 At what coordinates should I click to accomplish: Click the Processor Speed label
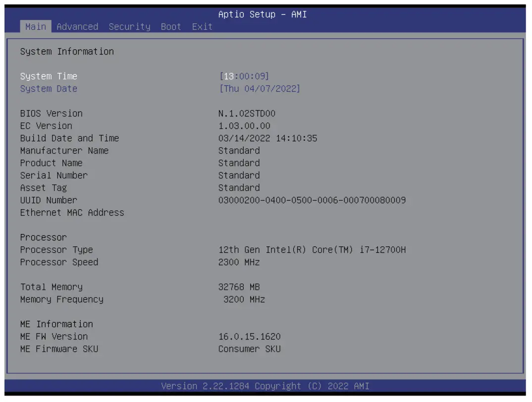point(59,262)
